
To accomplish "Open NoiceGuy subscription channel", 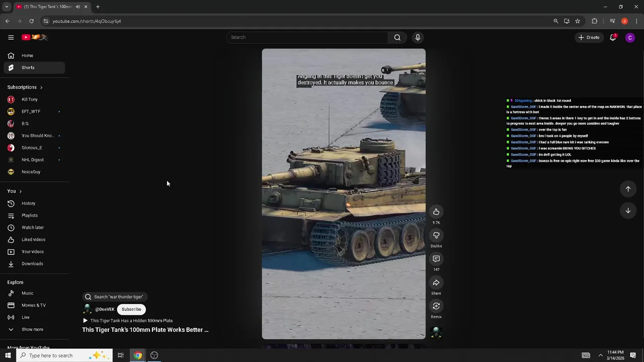I will coord(34,172).
